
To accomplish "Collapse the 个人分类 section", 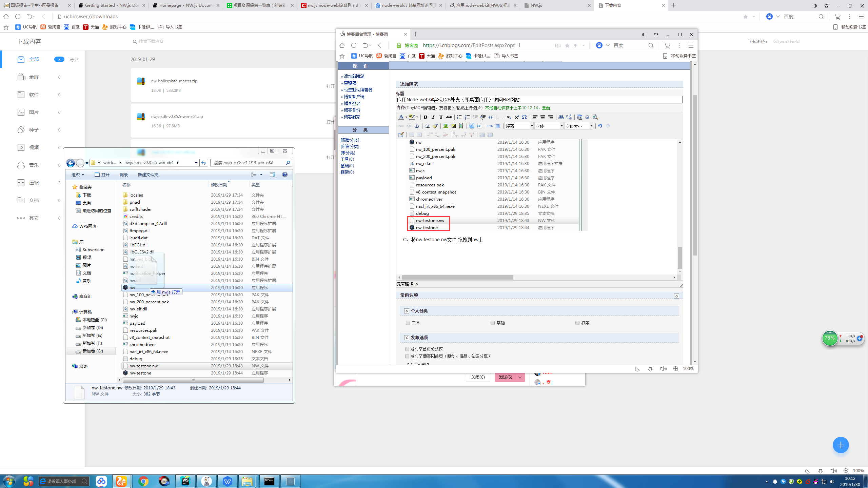I will point(407,311).
